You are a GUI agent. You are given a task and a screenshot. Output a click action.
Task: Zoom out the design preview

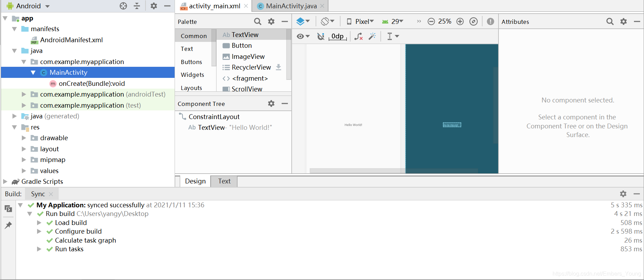tap(431, 21)
